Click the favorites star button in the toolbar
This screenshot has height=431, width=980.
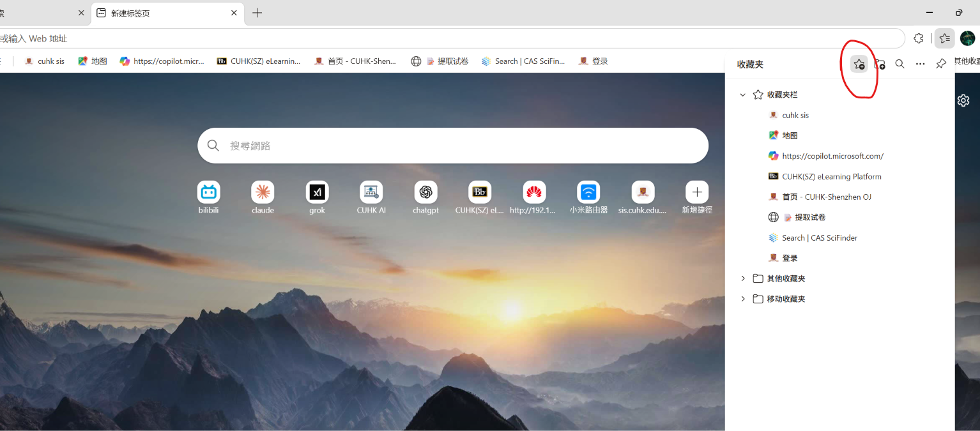tap(944, 38)
